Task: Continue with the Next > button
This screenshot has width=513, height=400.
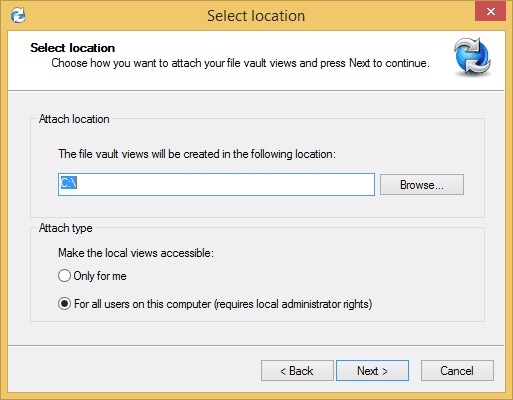Action: tap(372, 371)
